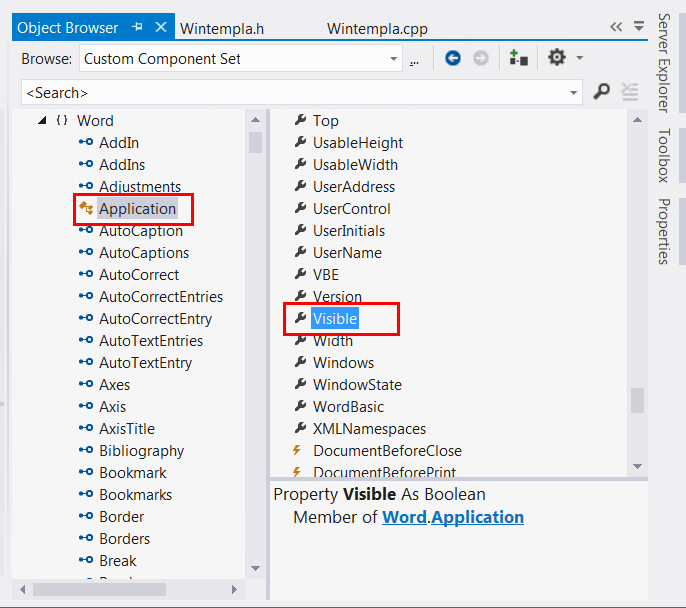Click the magnifier Search icon
The width and height of the screenshot is (686, 608).
coord(602,92)
